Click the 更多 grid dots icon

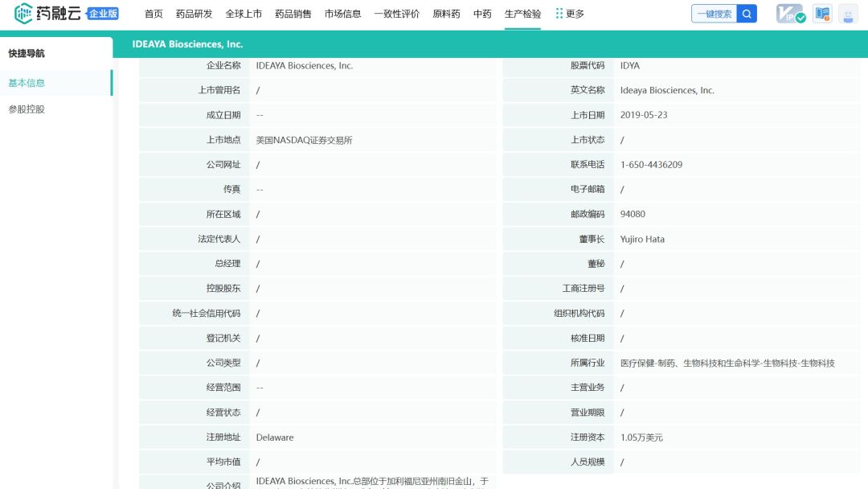click(x=559, y=14)
